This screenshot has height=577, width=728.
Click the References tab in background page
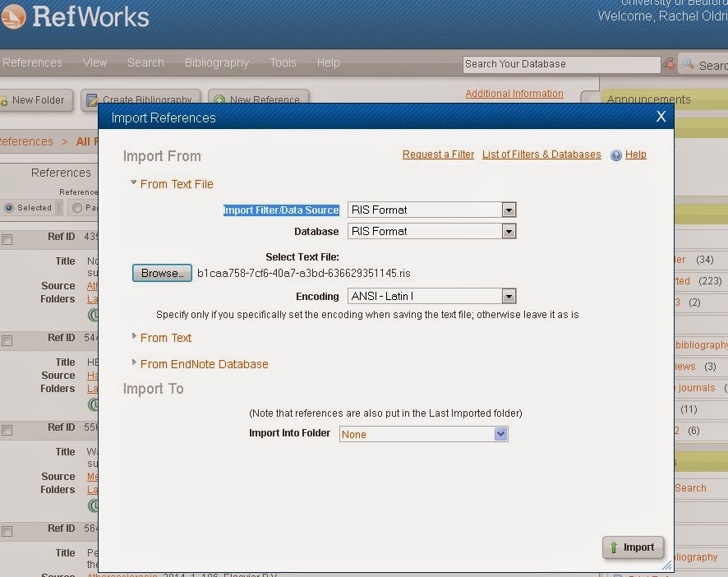(61, 173)
